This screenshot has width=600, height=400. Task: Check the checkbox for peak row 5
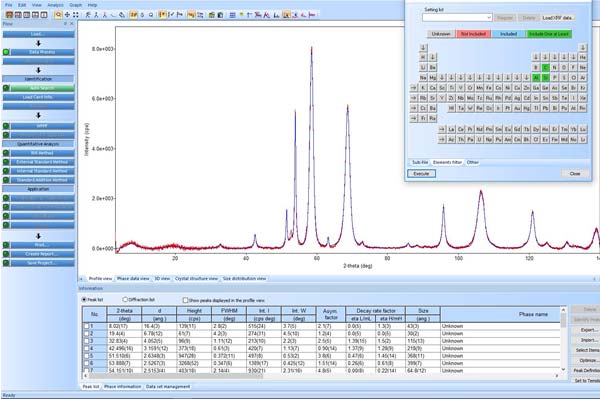tap(86, 356)
